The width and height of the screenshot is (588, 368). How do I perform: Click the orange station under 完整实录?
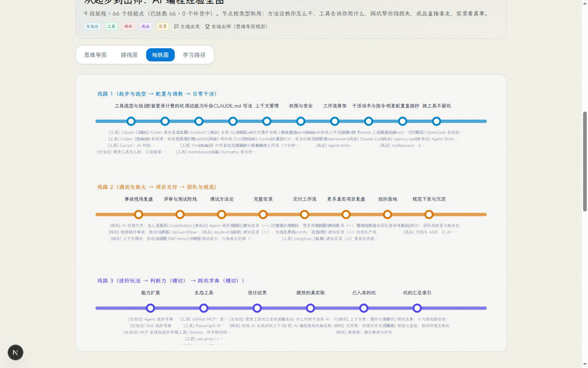(263, 215)
